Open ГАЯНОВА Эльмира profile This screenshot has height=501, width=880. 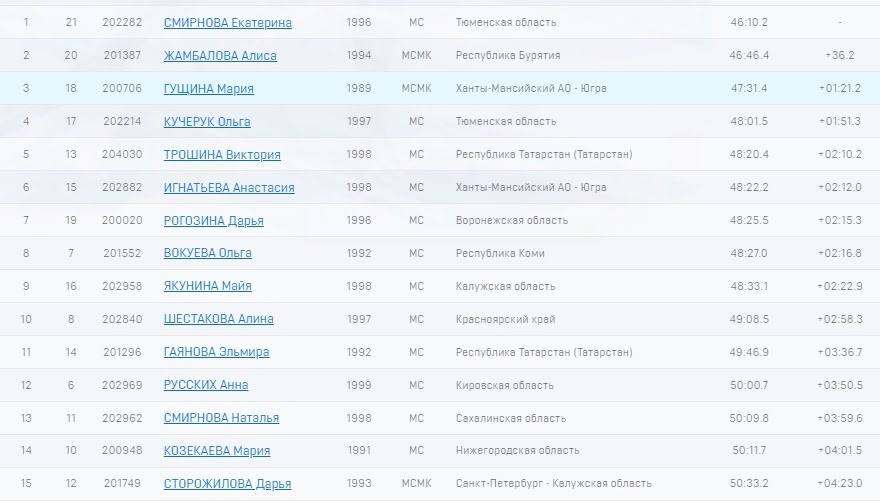[x=216, y=352]
